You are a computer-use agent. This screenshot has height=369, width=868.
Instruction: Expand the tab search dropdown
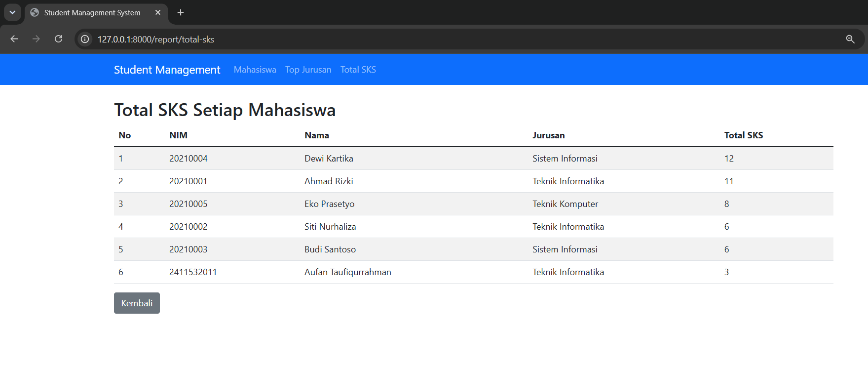tap(12, 12)
